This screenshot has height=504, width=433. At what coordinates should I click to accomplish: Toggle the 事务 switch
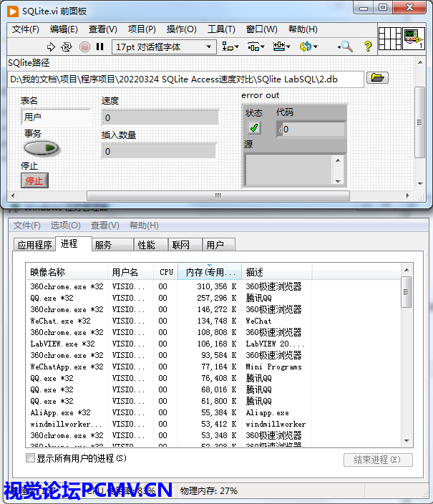42,148
